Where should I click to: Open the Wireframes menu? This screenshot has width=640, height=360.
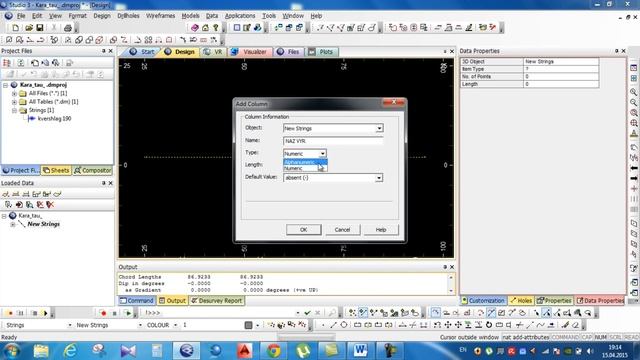[160, 16]
